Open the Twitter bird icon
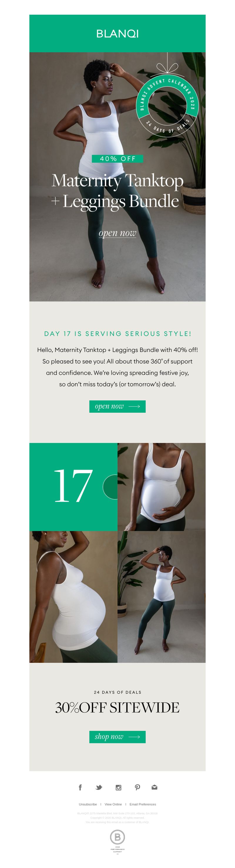Screen dimensions: 235x868 99,788
